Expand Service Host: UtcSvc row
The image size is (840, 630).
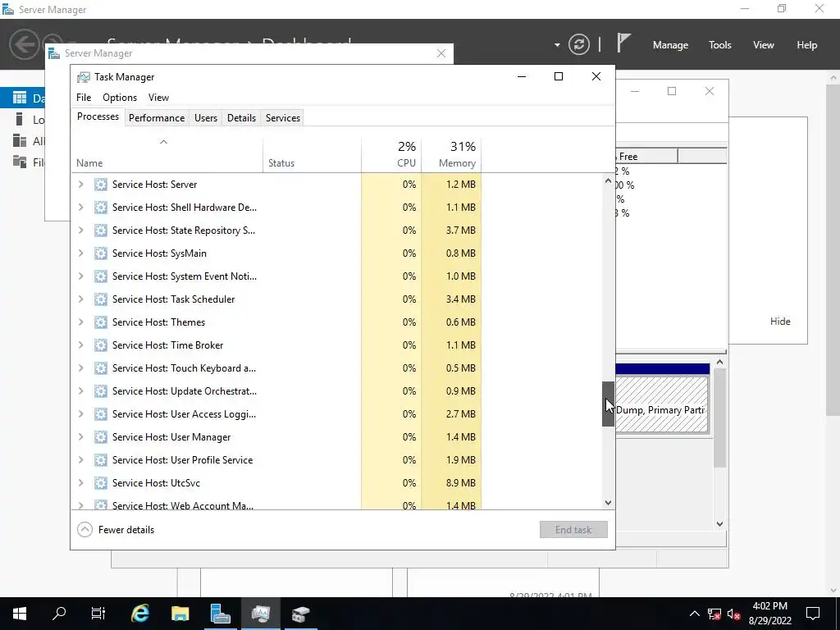coord(81,483)
